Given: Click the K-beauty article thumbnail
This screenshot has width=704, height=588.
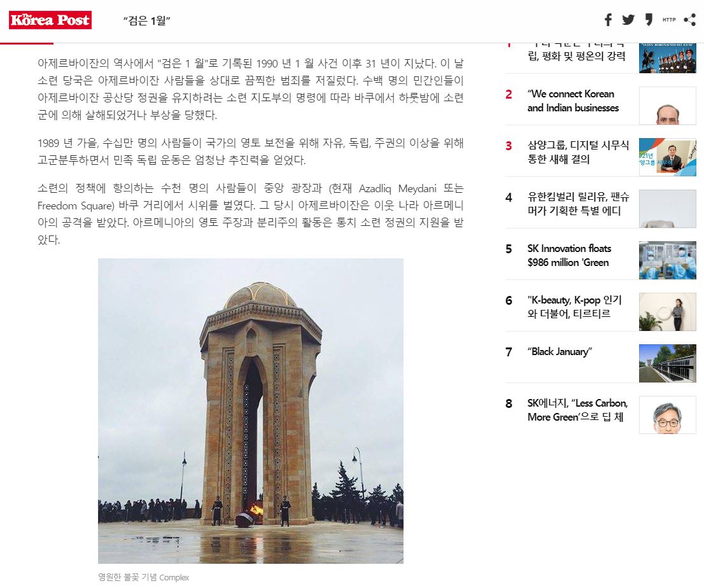Looking at the screenshot, I should coord(668,312).
